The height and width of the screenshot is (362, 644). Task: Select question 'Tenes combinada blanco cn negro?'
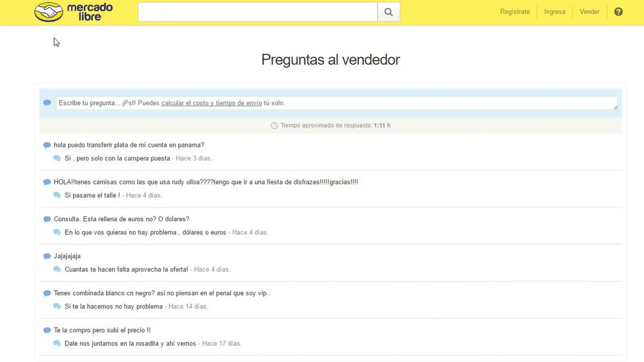point(162,293)
